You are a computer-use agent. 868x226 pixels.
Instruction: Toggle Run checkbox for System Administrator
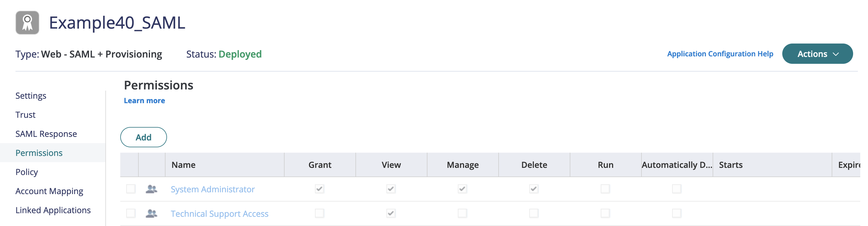click(x=605, y=189)
